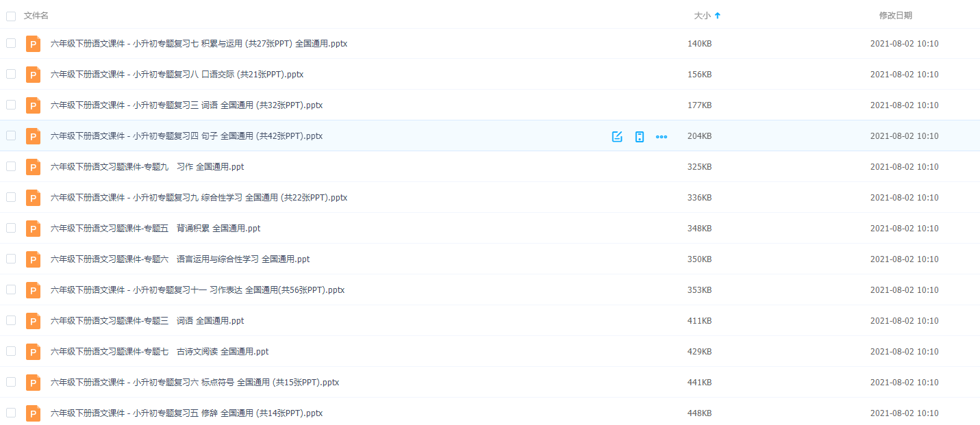Toggle the 大小 sort order arrow
The width and height of the screenshot is (980, 425).
tap(717, 14)
